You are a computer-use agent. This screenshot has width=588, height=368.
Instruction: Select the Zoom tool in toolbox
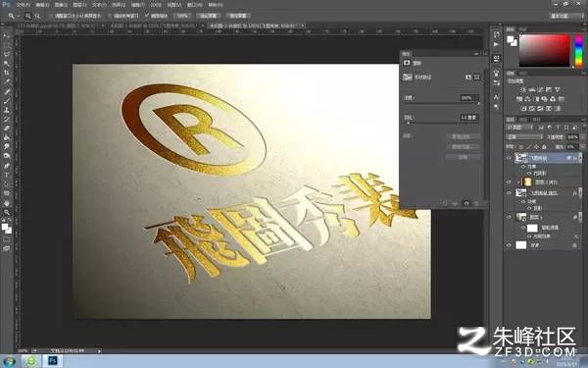click(7, 212)
